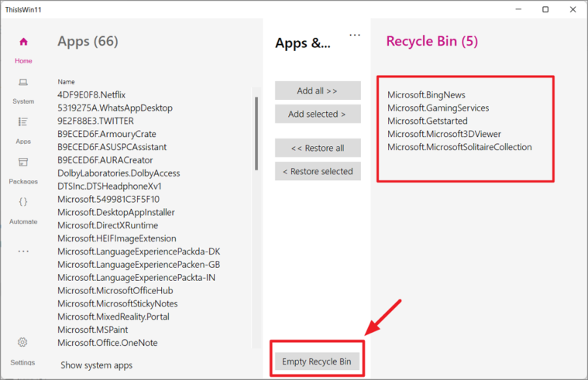Select Microsoft.LanguageExperiencePackta-IN entry
The height and width of the screenshot is (380, 588).
pos(136,278)
